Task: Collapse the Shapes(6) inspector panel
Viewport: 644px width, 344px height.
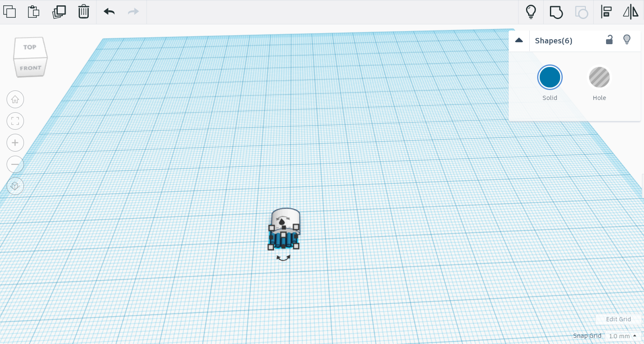Action: coord(519,40)
